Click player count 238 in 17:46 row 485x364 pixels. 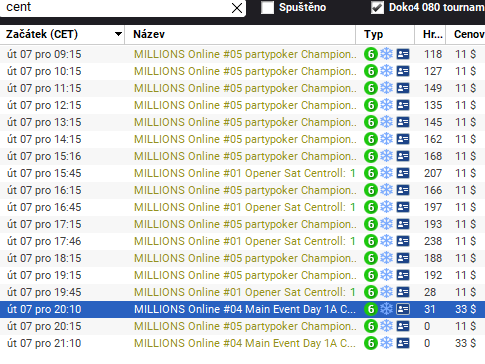(433, 241)
